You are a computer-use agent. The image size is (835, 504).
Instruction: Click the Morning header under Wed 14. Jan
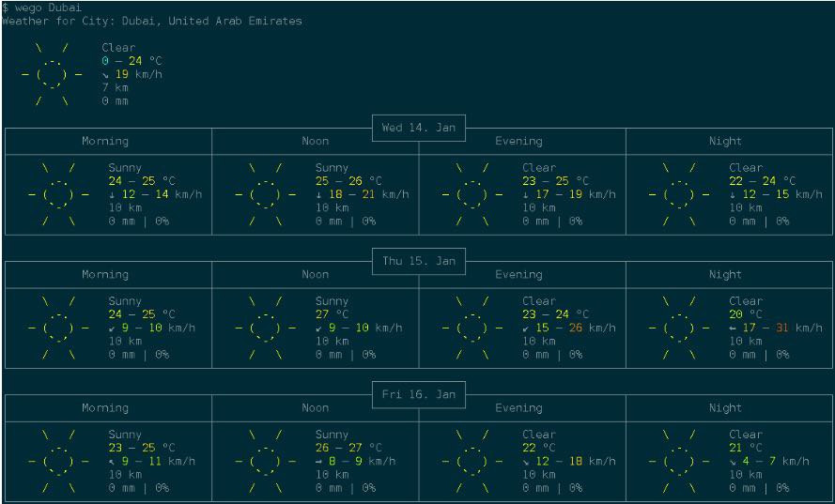click(105, 142)
